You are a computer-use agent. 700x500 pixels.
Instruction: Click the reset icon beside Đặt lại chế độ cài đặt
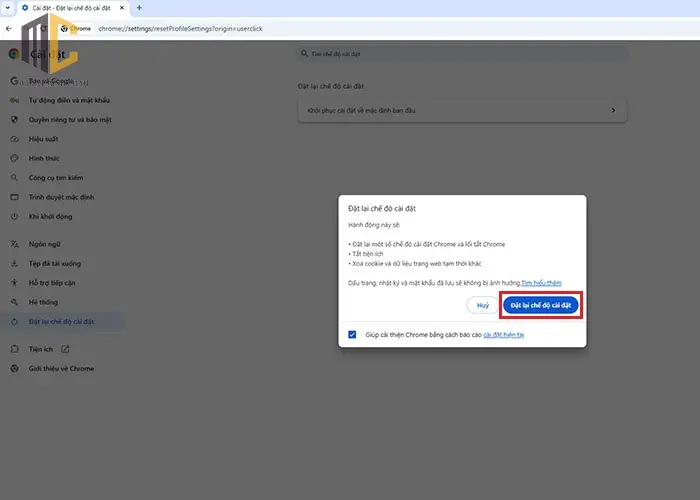pos(14,321)
